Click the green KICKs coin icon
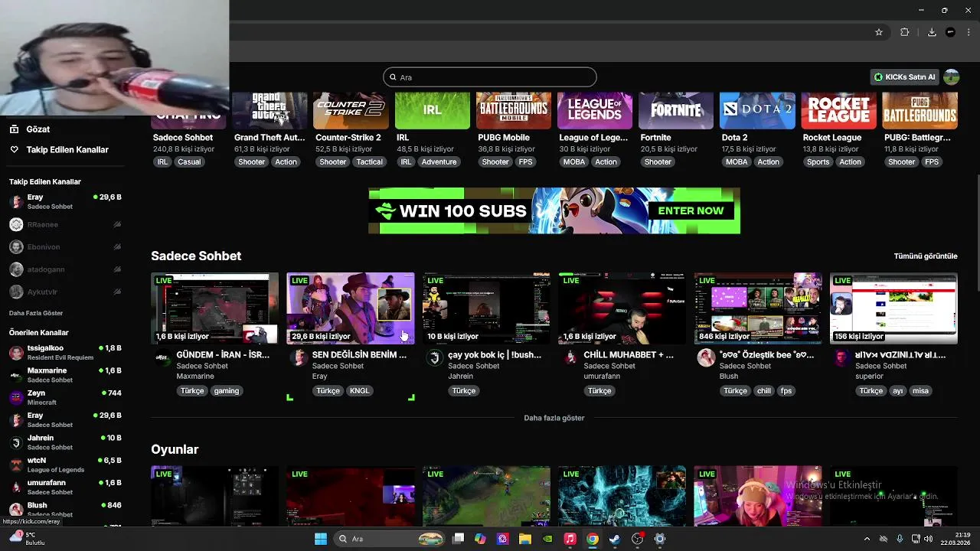The image size is (980, 551). click(878, 77)
